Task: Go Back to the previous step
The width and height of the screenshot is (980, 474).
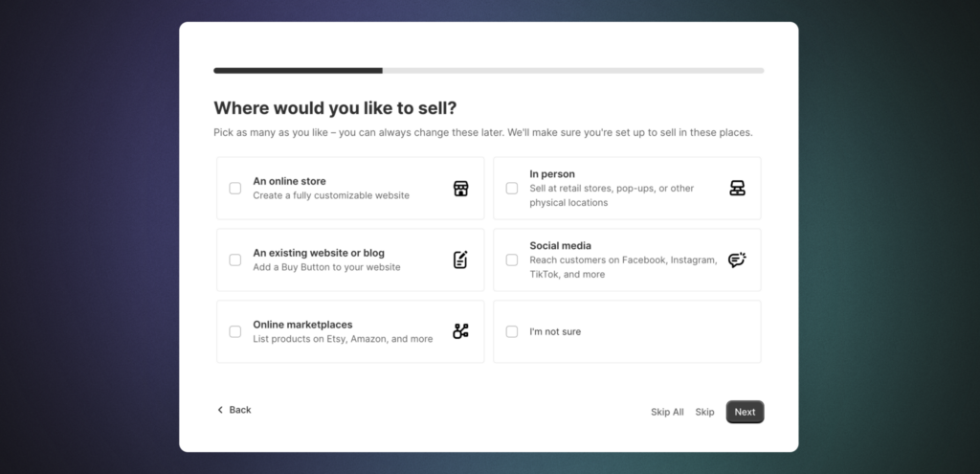Action: coord(239,410)
